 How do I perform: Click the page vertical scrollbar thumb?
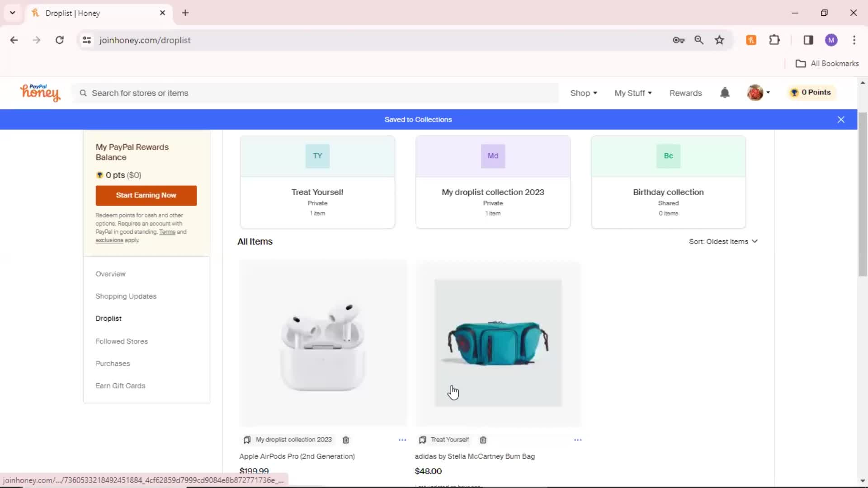[863, 194]
